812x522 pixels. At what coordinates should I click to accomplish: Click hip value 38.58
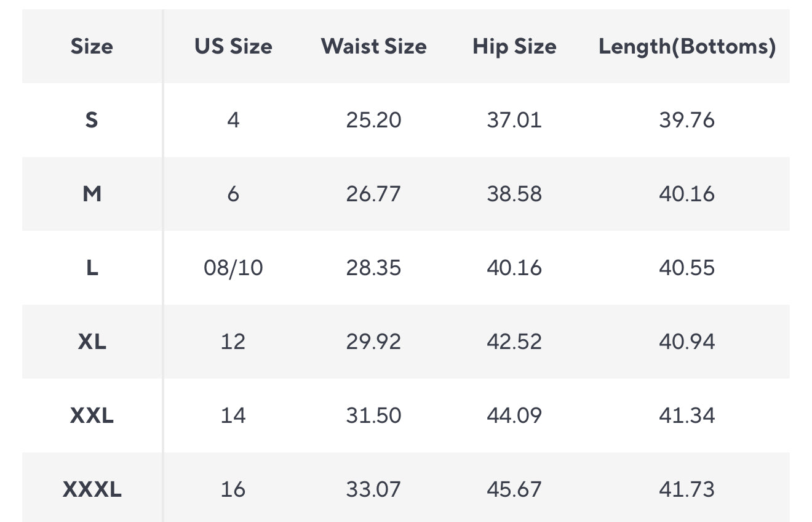click(514, 194)
